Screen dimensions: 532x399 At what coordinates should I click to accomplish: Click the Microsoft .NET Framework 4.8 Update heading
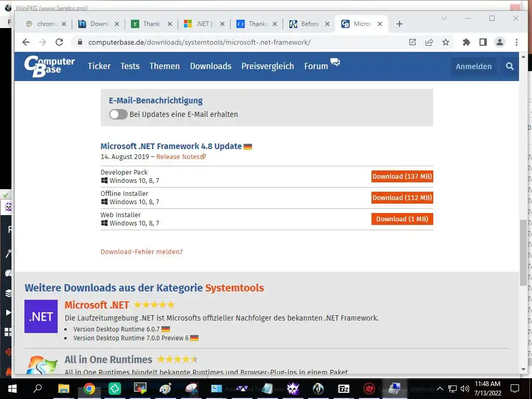pyautogui.click(x=171, y=146)
